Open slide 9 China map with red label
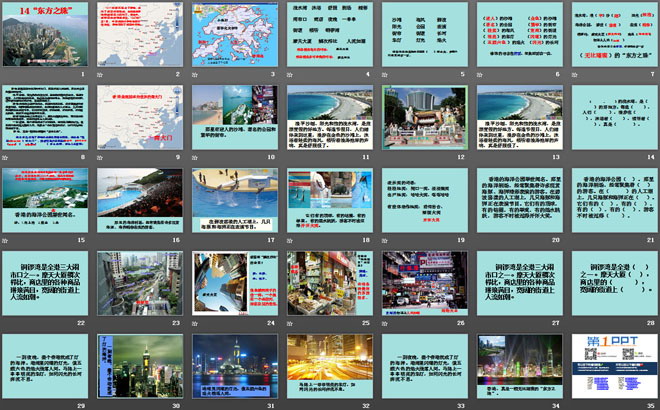This screenshot has height=410, width=660. coord(140,116)
